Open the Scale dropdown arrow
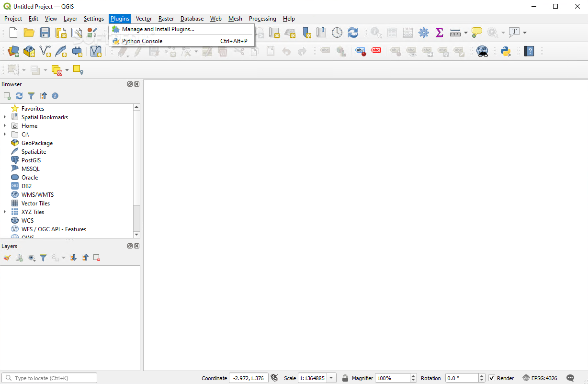This screenshot has height=384, width=588. [x=332, y=378]
